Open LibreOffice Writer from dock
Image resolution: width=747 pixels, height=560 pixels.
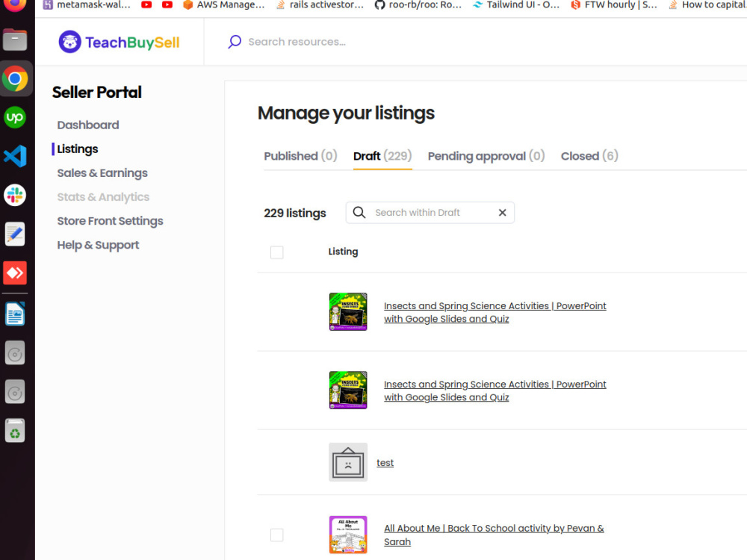tap(15, 314)
